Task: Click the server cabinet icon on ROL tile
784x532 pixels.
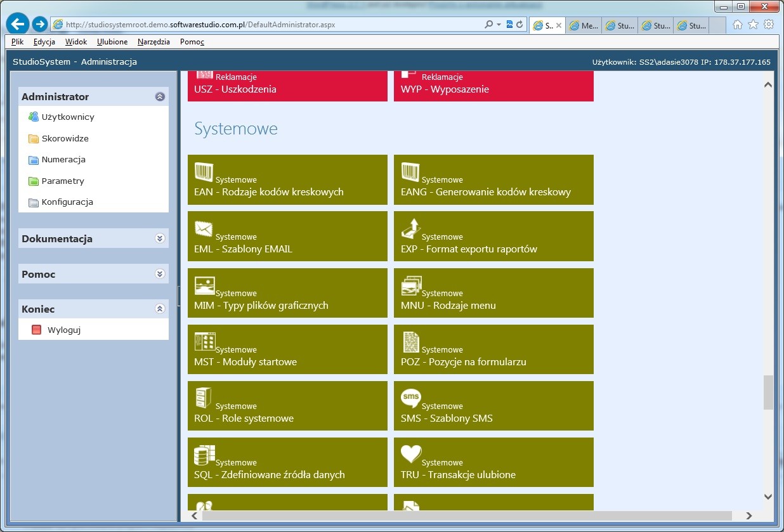Action: click(x=204, y=398)
